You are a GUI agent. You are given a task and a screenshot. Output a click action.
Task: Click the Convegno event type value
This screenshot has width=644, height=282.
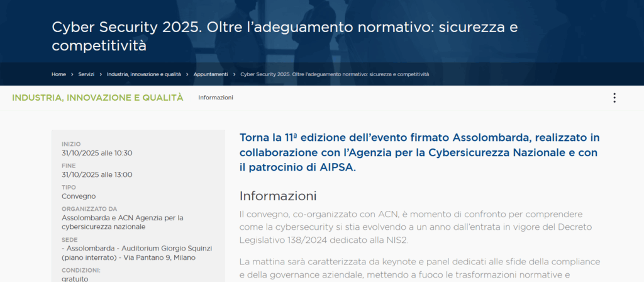(x=79, y=196)
